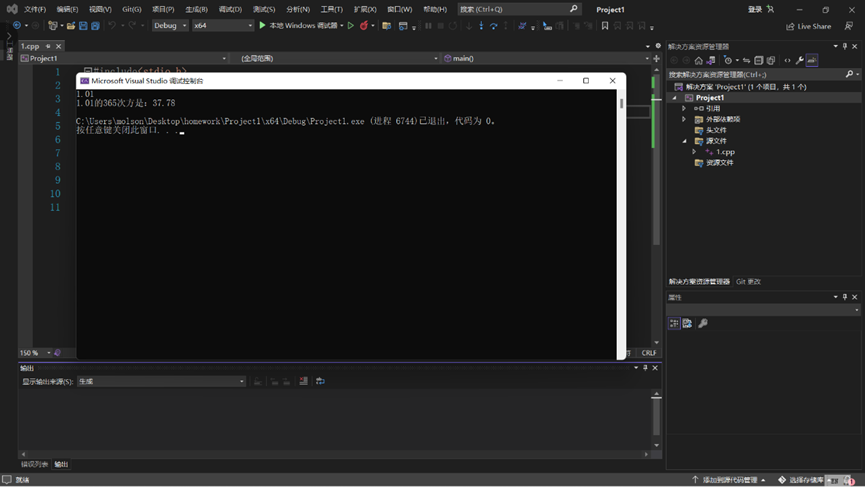This screenshot has width=865, height=487.
Task: Click 添加到源代码管理 in status bar
Action: [x=729, y=480]
